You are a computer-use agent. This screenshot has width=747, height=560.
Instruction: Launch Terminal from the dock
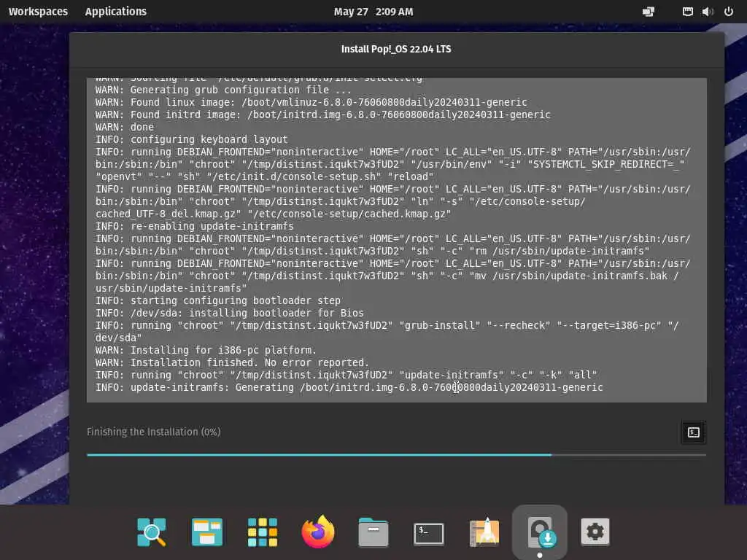coord(429,533)
